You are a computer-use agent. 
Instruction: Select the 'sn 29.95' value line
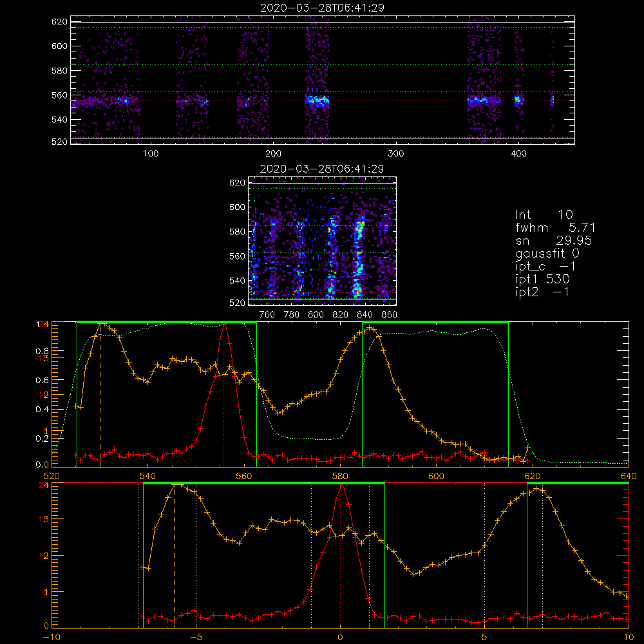[553, 240]
